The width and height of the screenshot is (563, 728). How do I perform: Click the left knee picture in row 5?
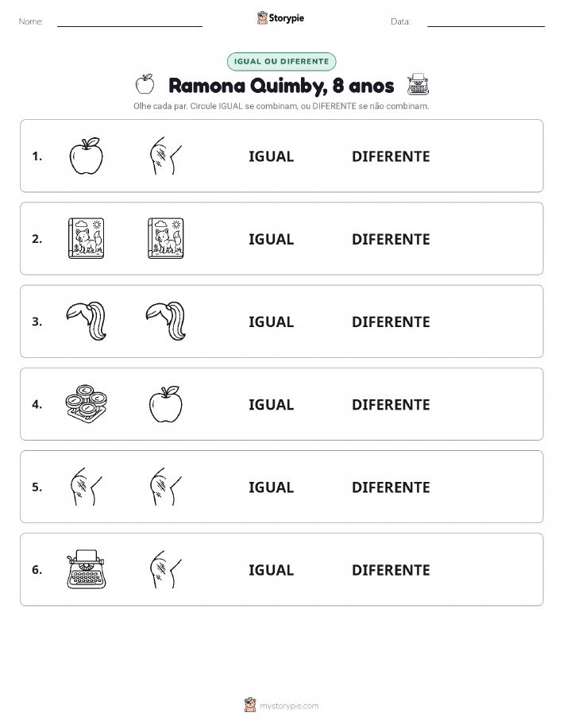pyautogui.click(x=86, y=487)
